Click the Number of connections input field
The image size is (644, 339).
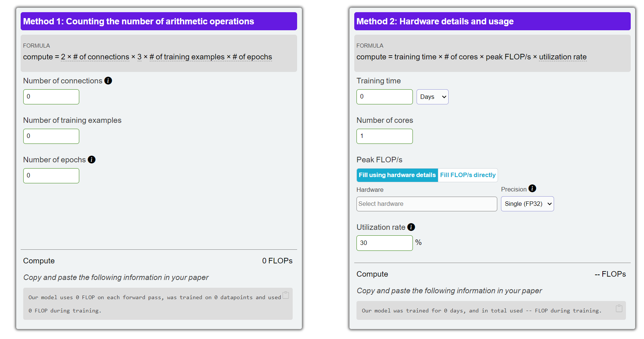[x=51, y=97]
